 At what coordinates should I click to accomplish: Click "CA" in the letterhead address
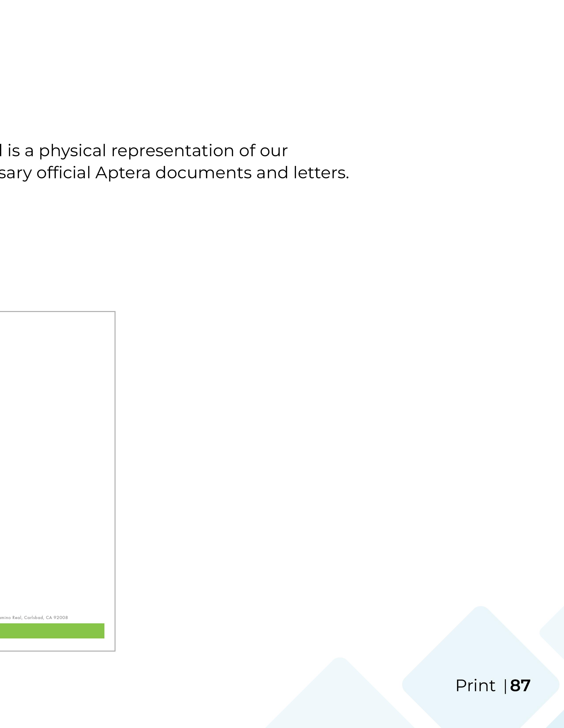pos(49,617)
